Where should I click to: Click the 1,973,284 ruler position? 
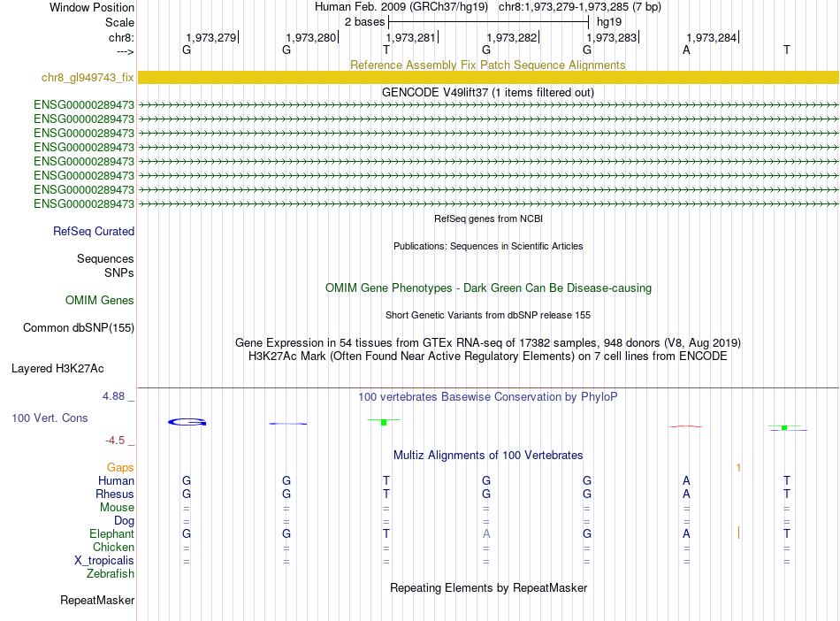(x=712, y=37)
